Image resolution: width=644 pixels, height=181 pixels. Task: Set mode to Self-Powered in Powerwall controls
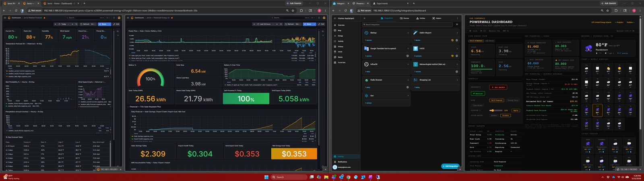(497, 100)
